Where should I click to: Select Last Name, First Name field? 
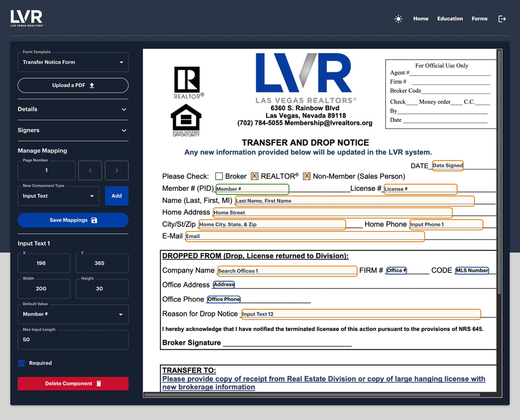355,201
